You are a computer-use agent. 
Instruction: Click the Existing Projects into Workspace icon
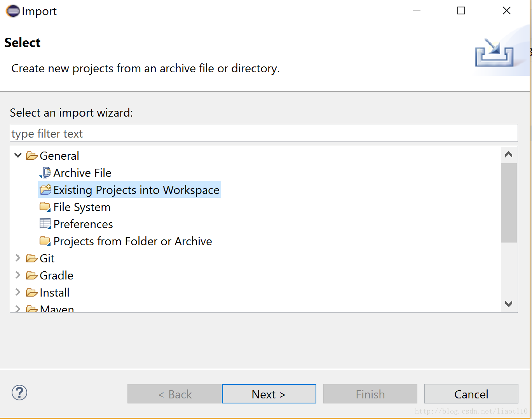coord(45,190)
